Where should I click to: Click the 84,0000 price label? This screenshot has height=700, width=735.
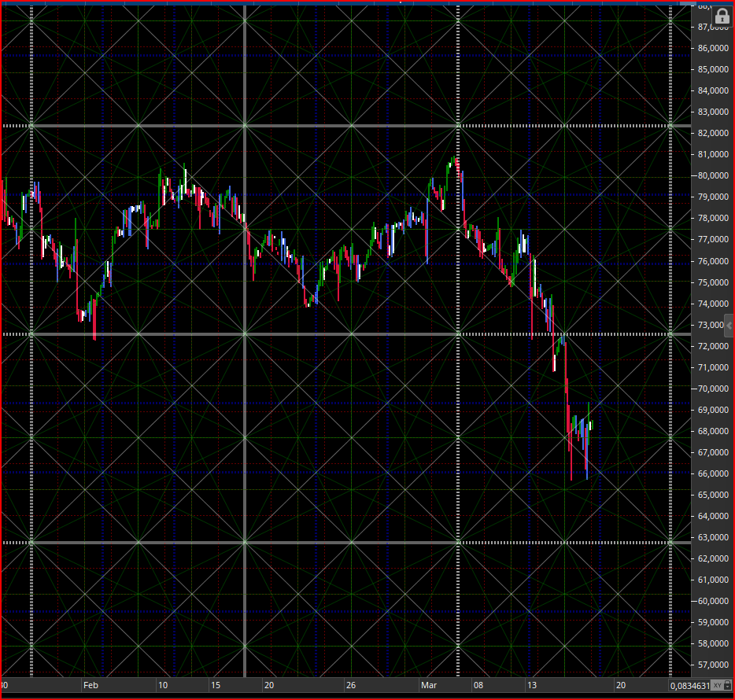[713, 90]
